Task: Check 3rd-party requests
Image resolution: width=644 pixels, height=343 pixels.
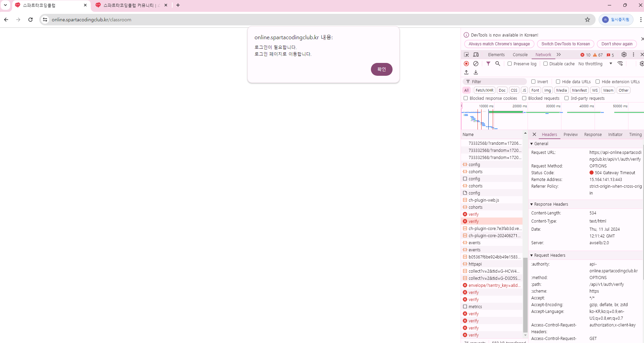Action: pyautogui.click(x=567, y=98)
